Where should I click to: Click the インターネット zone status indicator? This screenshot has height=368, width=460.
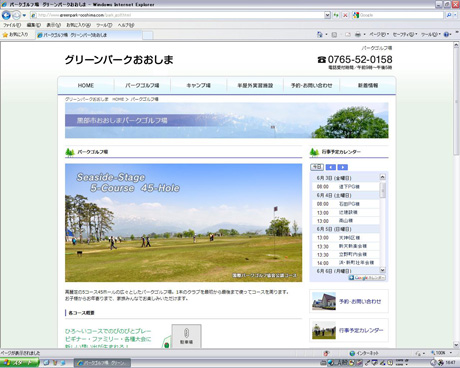point(364,353)
